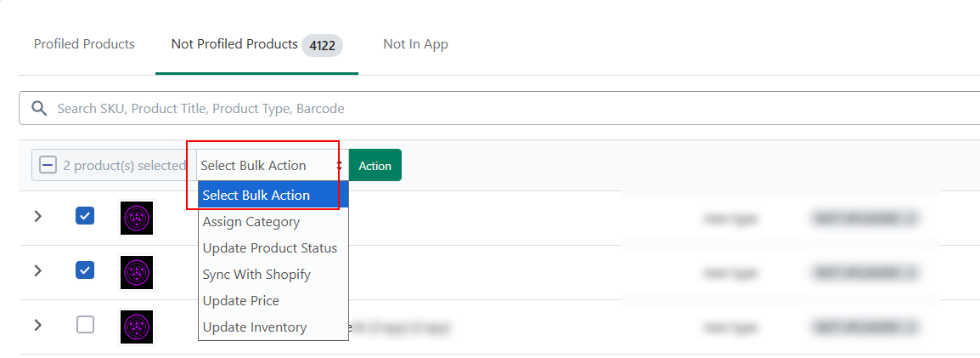Click the third product's purple circular thumbnail
Image resolution: width=980 pixels, height=358 pixels.
(x=136, y=327)
